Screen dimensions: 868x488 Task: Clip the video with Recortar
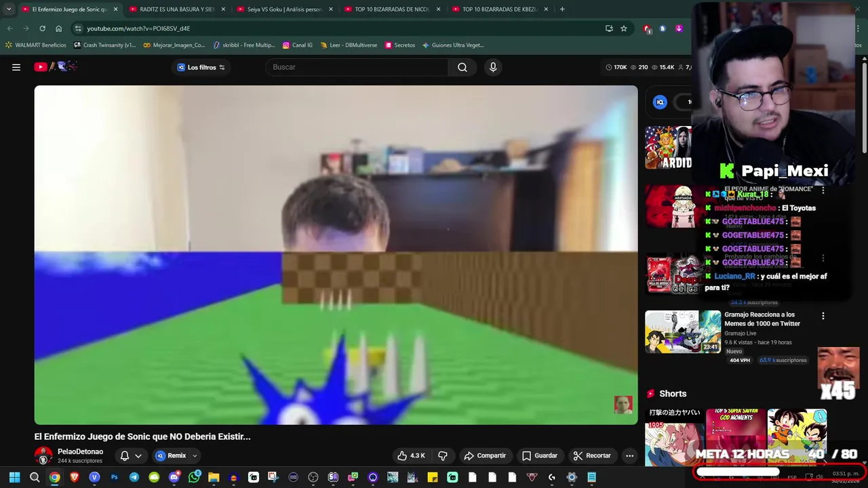592,455
